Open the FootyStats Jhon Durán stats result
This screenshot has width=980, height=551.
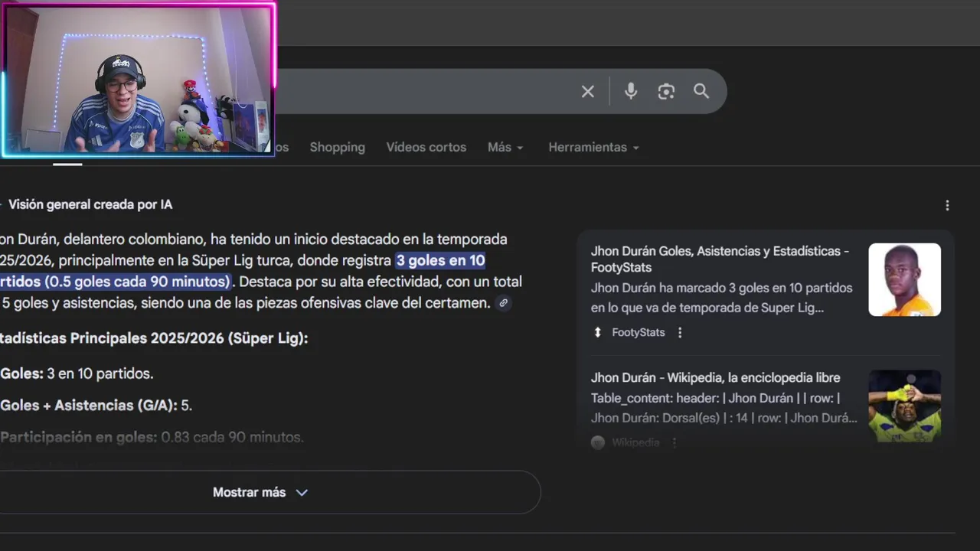click(x=720, y=259)
